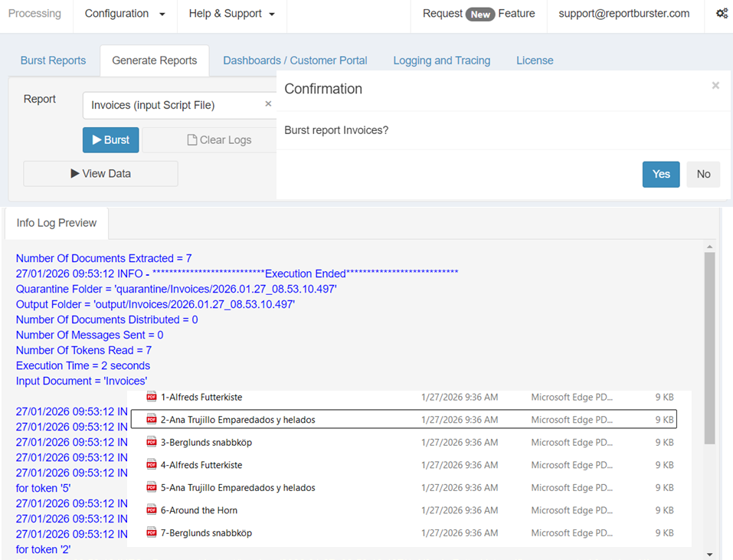This screenshot has height=560, width=733.
Task: Open the Logging and Tracing tab
Action: click(x=441, y=61)
